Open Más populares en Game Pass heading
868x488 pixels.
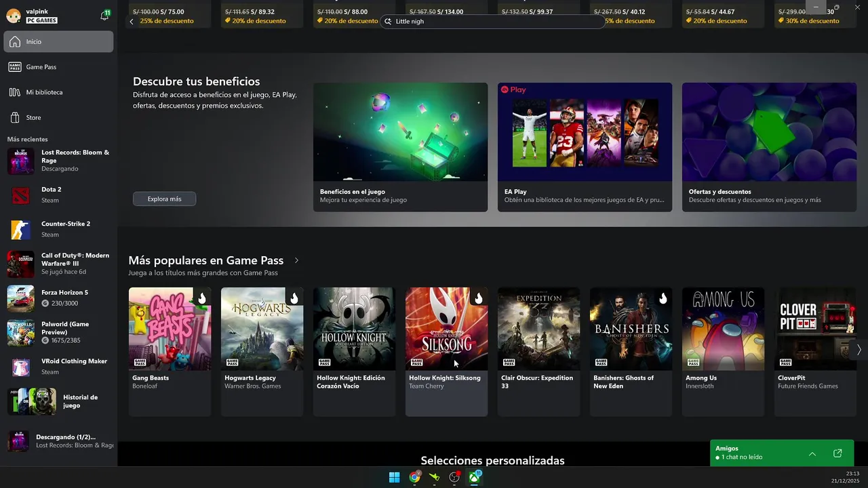pos(206,260)
